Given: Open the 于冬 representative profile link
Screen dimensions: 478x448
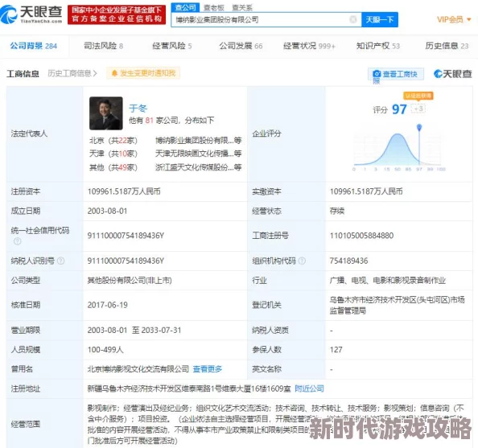Looking at the screenshot, I should [x=138, y=109].
